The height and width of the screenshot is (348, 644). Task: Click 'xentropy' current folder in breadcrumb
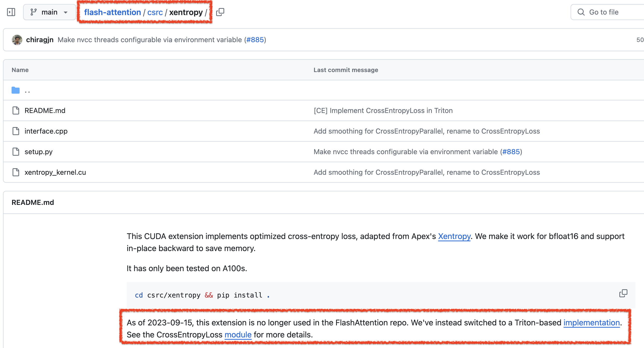coord(186,12)
